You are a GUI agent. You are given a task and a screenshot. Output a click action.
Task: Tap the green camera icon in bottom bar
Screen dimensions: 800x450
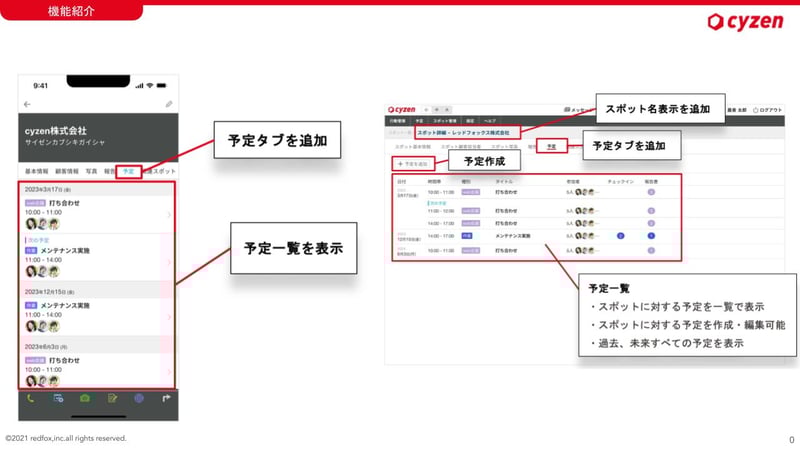point(85,398)
